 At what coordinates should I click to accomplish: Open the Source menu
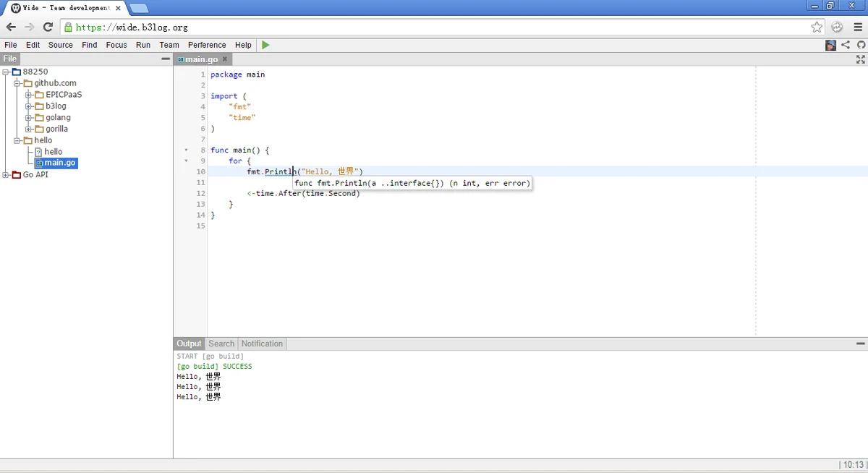[61, 45]
